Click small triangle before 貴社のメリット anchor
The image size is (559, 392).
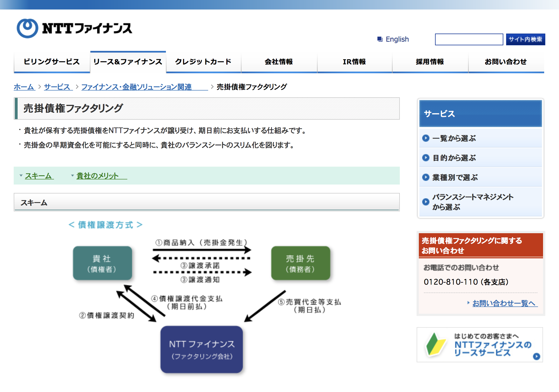(x=72, y=176)
